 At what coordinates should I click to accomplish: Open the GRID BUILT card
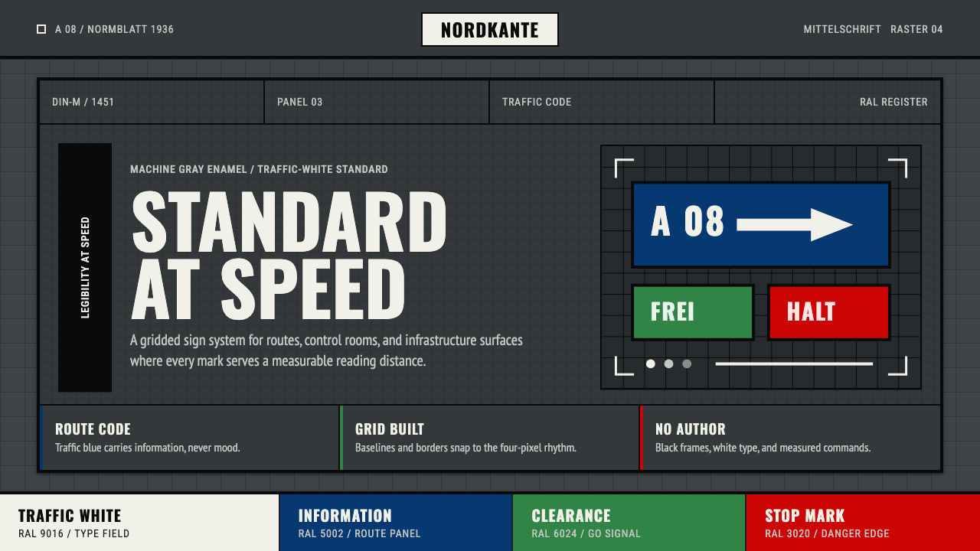489,438
